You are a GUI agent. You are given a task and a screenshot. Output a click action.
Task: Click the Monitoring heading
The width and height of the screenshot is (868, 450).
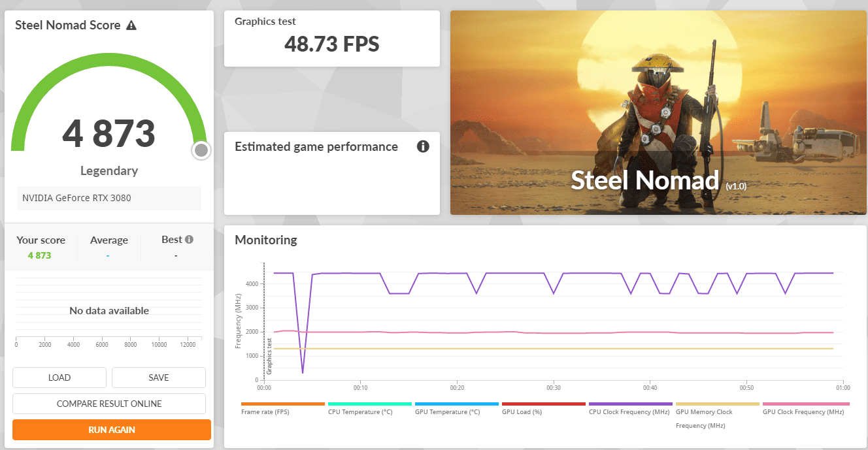click(x=266, y=240)
